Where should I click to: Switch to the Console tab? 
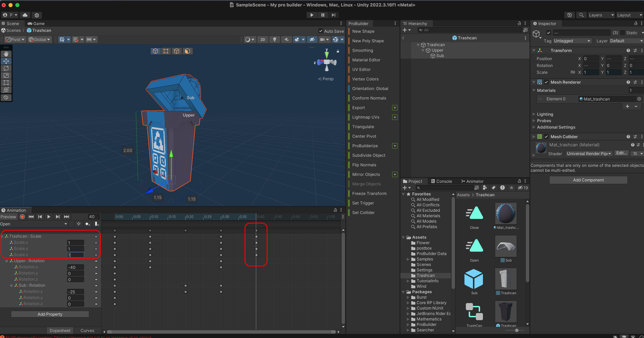click(x=441, y=181)
